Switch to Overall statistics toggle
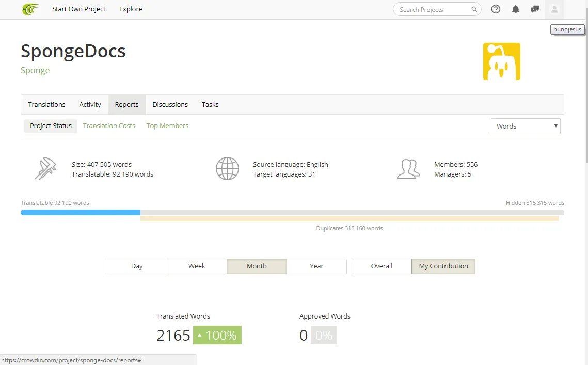This screenshot has width=588, height=365. [x=382, y=266]
